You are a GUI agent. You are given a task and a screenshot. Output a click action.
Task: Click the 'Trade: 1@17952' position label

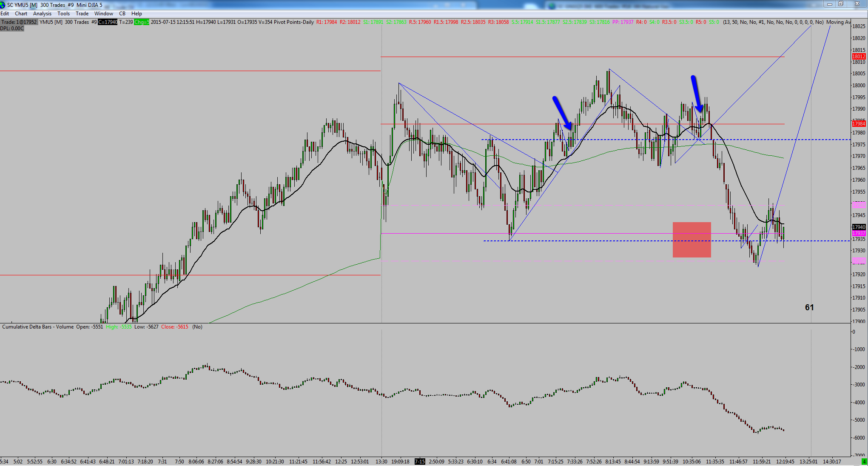[x=19, y=22]
